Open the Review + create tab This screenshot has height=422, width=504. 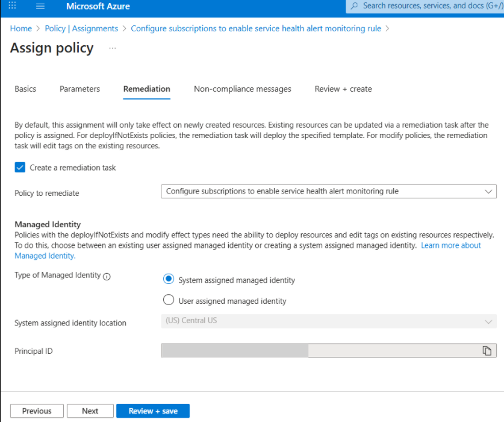coord(343,89)
